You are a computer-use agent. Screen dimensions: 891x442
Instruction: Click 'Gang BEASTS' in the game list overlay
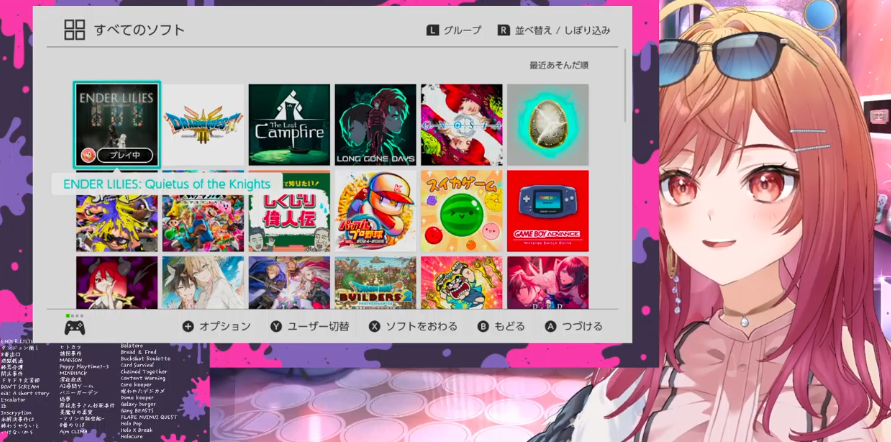[x=136, y=411]
